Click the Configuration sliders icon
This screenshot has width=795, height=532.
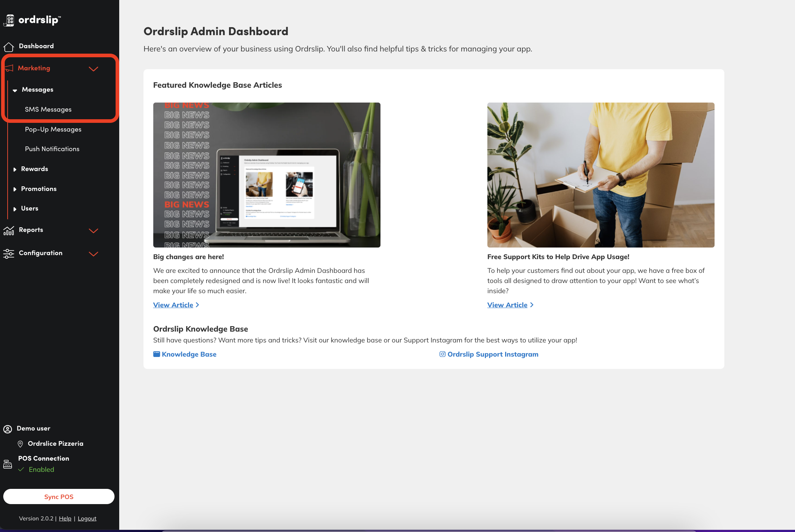(9, 254)
